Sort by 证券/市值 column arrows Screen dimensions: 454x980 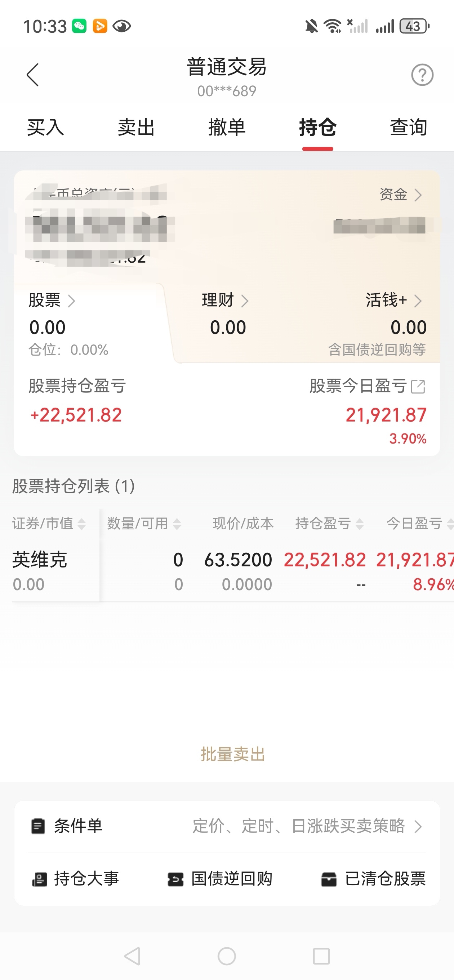pyautogui.click(x=81, y=524)
